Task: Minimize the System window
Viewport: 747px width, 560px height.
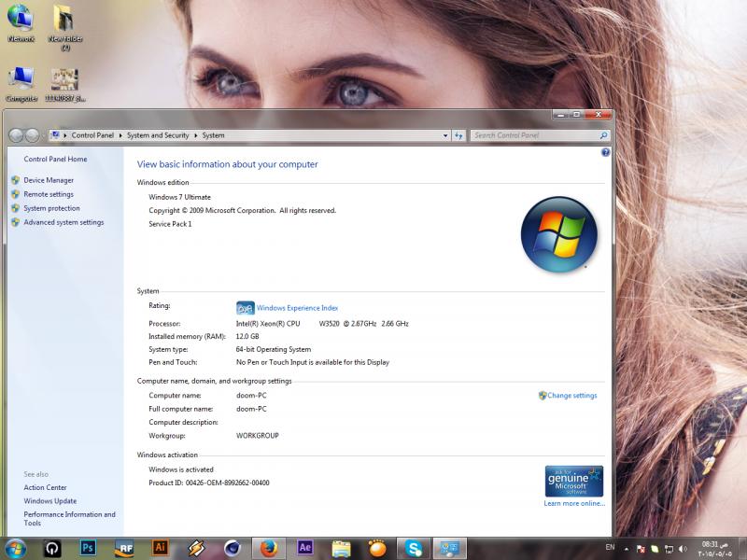Action: click(x=561, y=115)
